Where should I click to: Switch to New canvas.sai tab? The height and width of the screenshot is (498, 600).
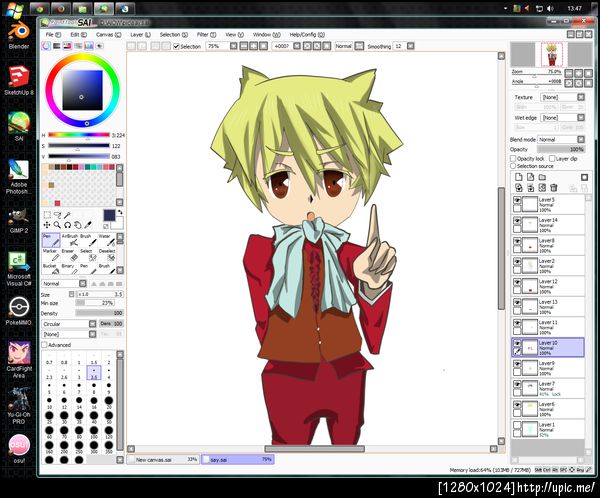(x=163, y=459)
